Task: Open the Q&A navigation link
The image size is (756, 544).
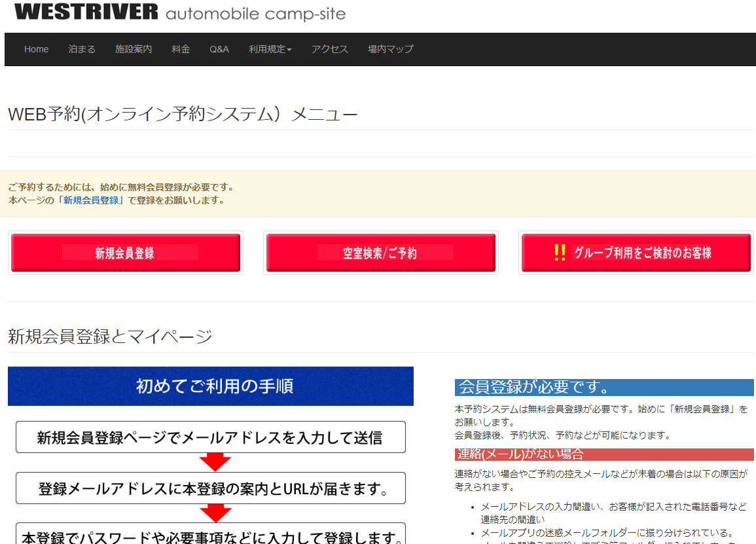Action: pos(219,49)
